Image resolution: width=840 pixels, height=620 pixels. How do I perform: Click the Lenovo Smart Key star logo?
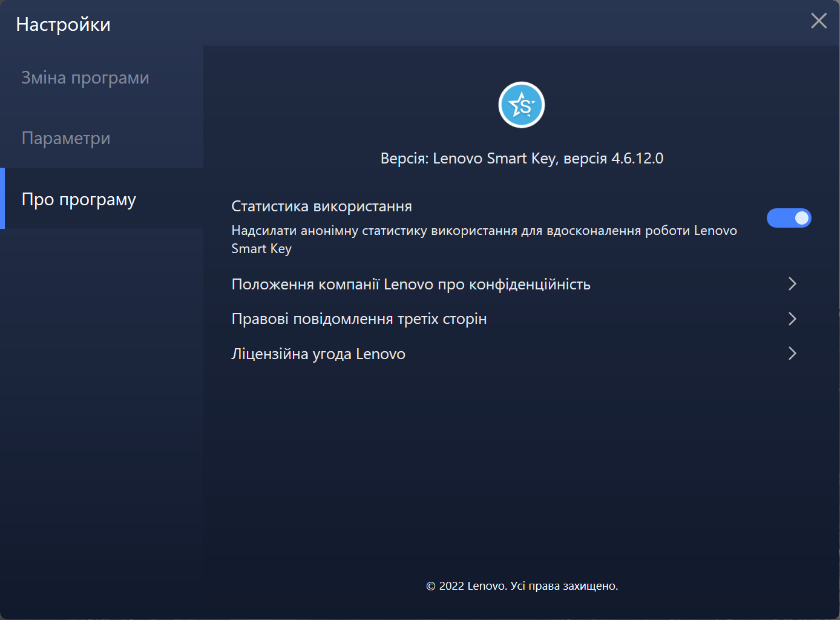pyautogui.click(x=522, y=105)
